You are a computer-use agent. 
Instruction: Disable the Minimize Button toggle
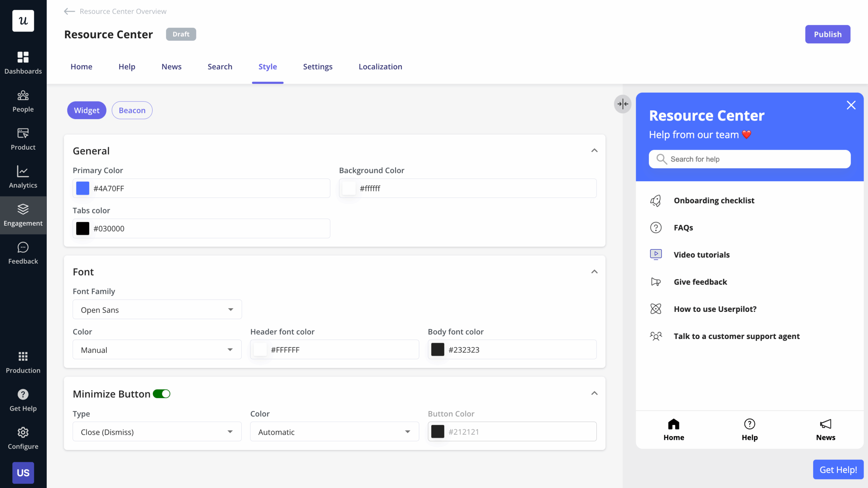pyautogui.click(x=162, y=394)
